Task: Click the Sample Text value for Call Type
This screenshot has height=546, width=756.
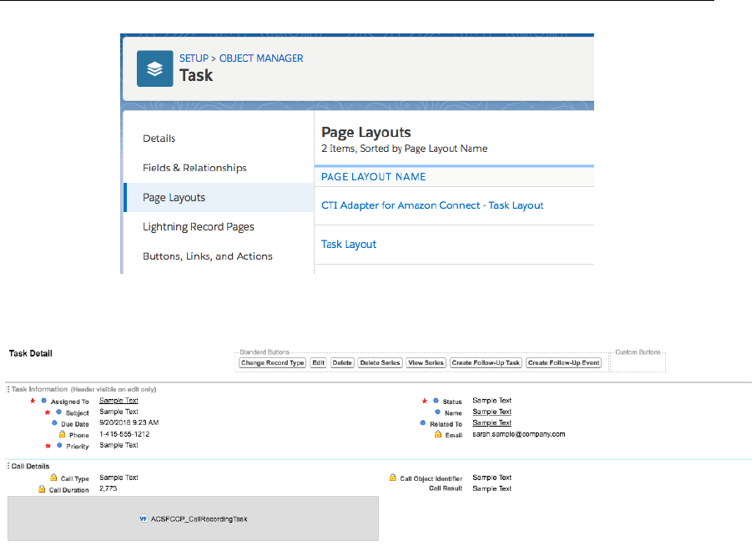Action: 118,478
